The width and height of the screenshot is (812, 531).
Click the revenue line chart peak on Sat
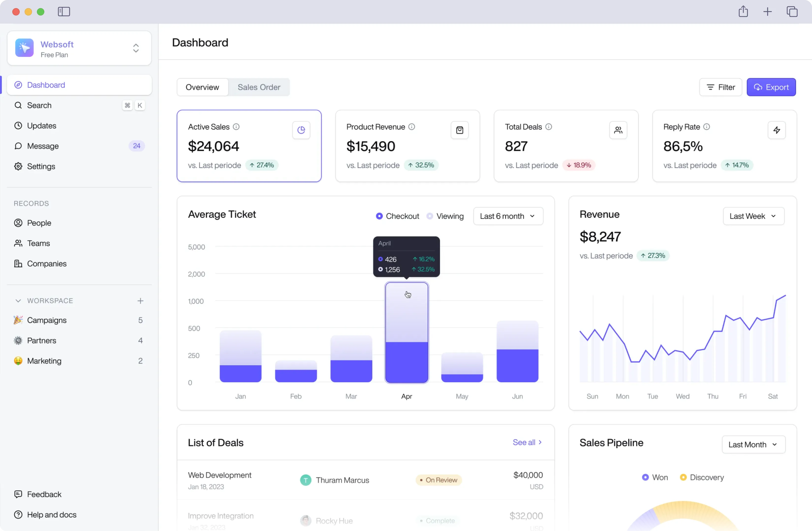(x=785, y=296)
